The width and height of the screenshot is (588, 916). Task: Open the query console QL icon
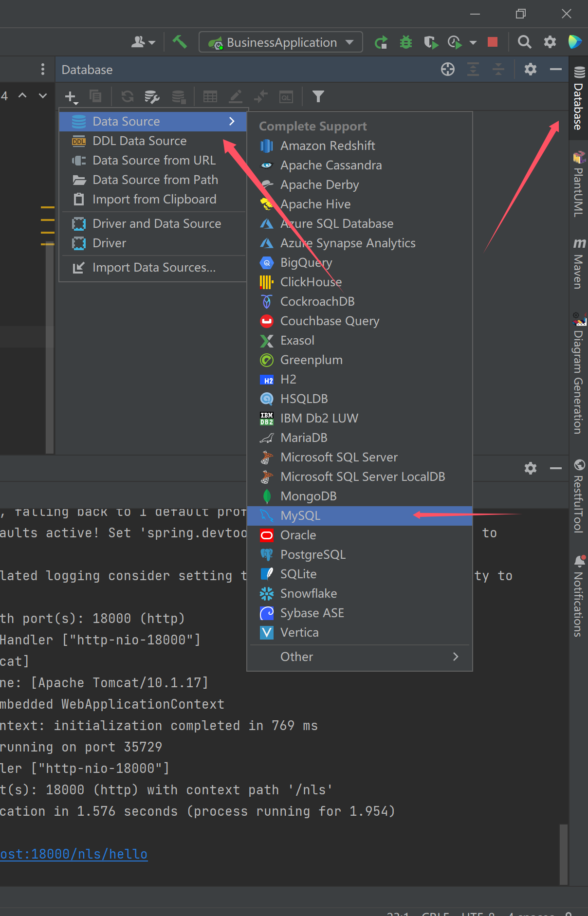(x=286, y=97)
